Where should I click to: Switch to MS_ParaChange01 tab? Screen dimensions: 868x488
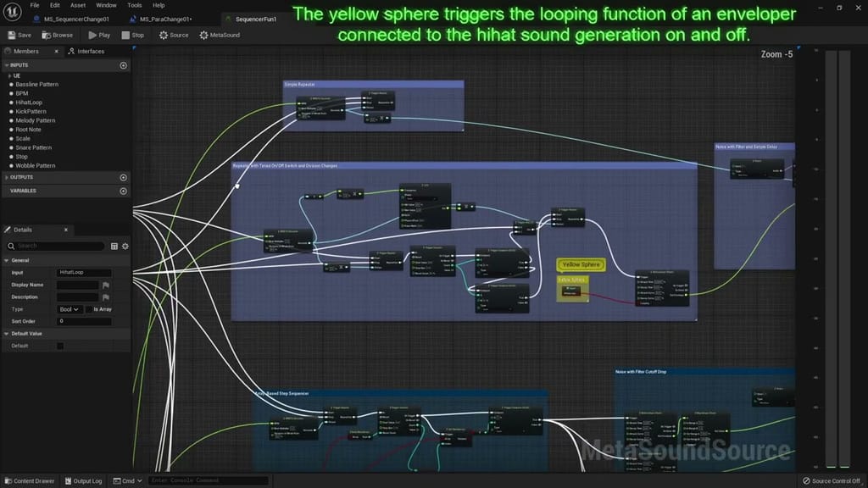[x=165, y=18]
